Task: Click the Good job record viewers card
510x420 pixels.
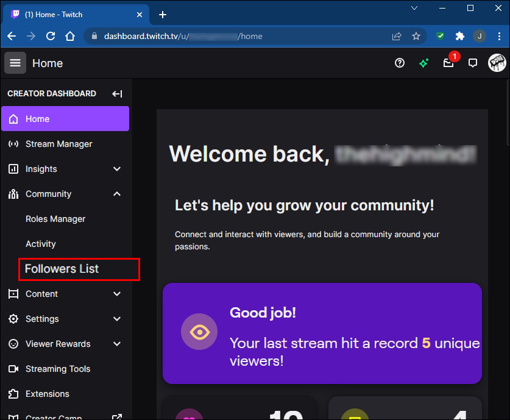Action: (x=322, y=333)
